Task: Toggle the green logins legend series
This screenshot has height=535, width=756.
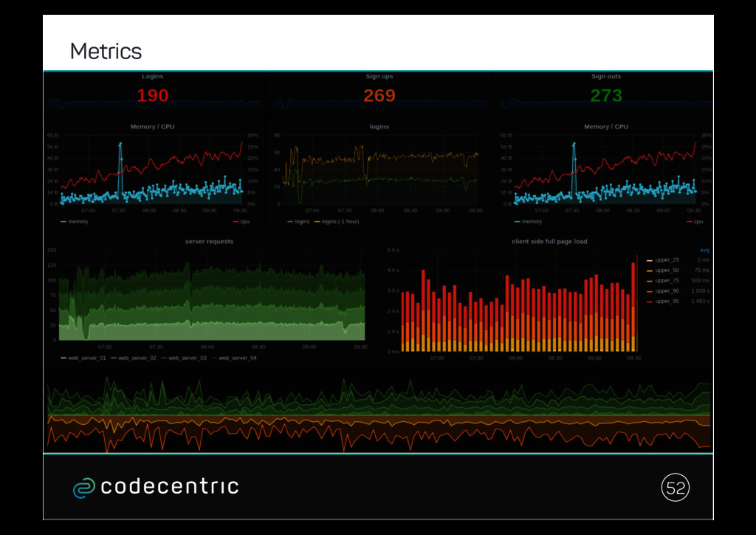Action: coord(298,222)
